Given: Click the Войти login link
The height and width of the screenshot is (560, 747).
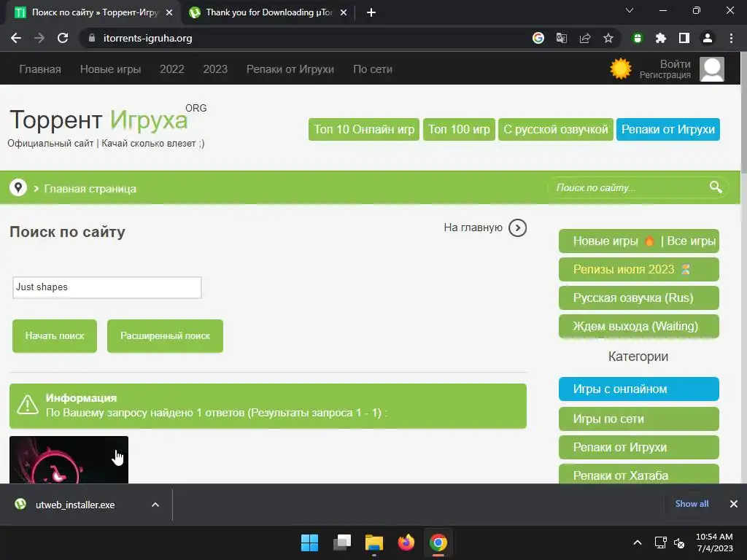Looking at the screenshot, I should (x=675, y=64).
